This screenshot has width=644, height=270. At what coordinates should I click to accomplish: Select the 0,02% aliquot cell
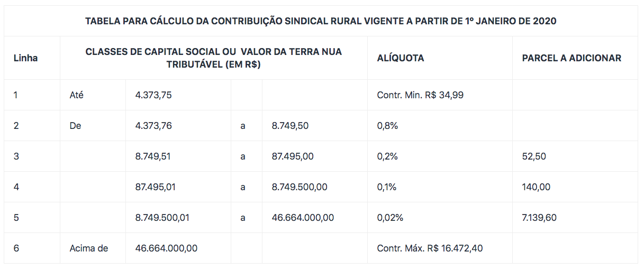[x=389, y=218]
